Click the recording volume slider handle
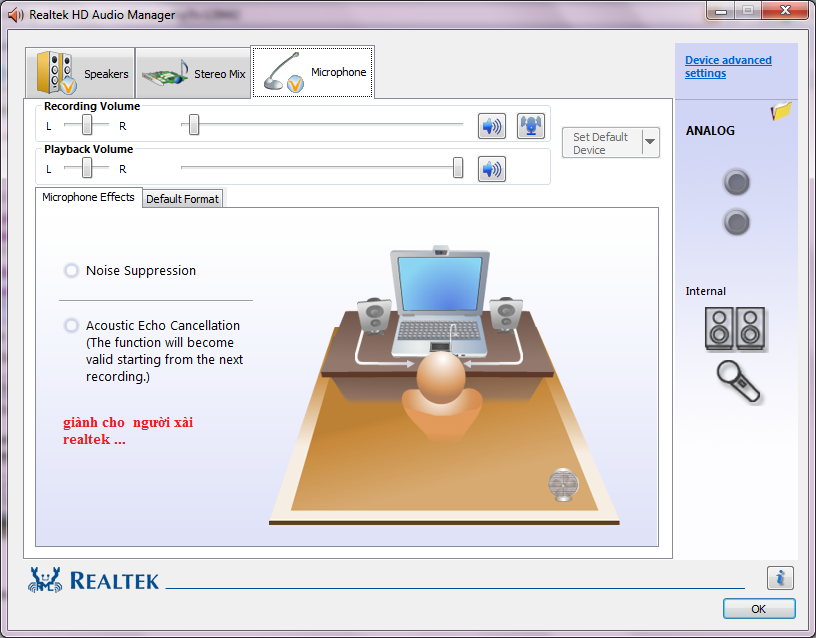816x638 pixels. (194, 124)
